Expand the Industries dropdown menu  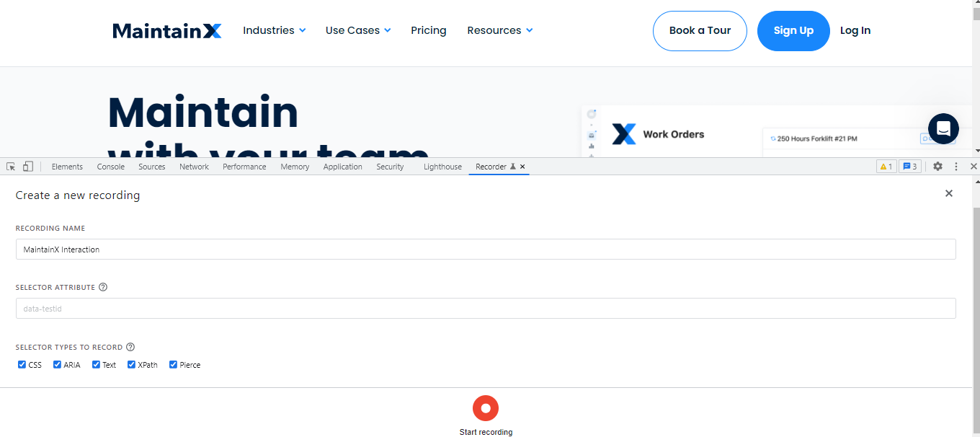point(274,30)
